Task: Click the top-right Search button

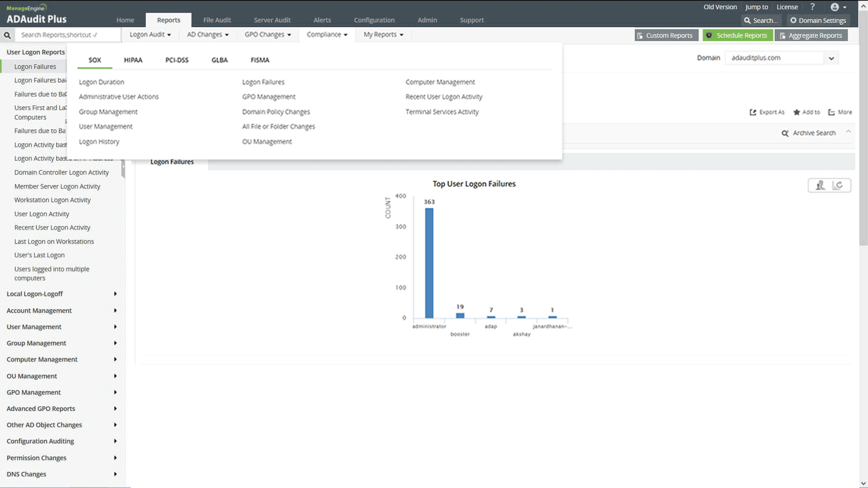Action: coord(760,20)
